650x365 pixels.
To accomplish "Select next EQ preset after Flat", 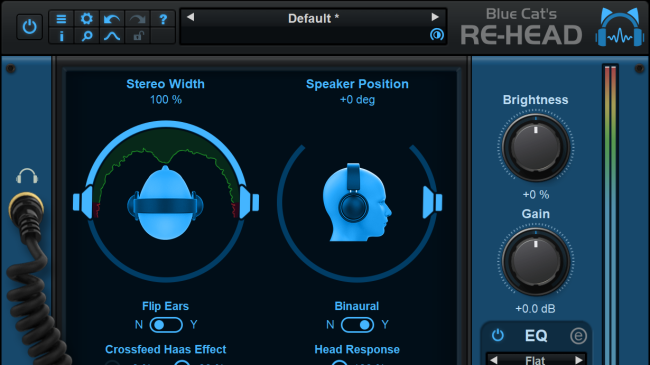I will coord(579,360).
